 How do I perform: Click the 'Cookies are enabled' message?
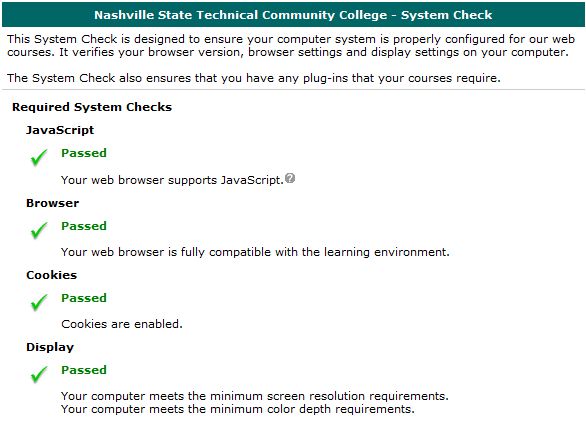122,324
